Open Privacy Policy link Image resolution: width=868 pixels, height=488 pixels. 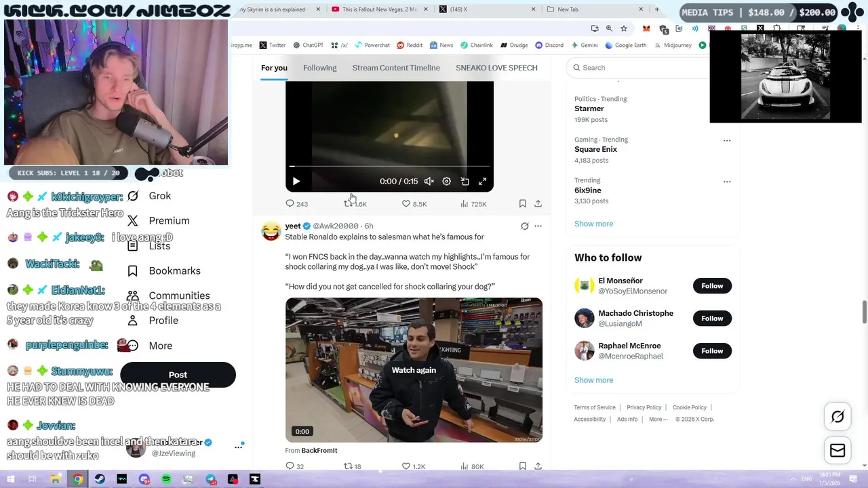pyautogui.click(x=644, y=407)
